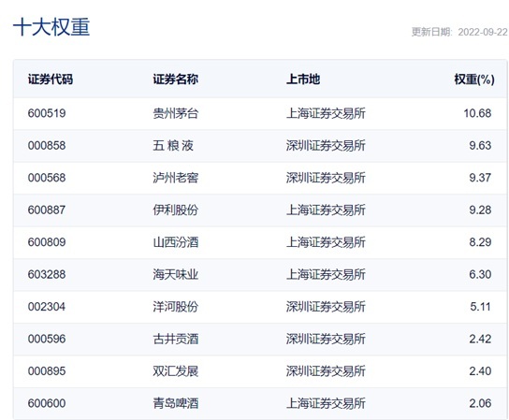Click weight value 2.06

[x=480, y=403]
